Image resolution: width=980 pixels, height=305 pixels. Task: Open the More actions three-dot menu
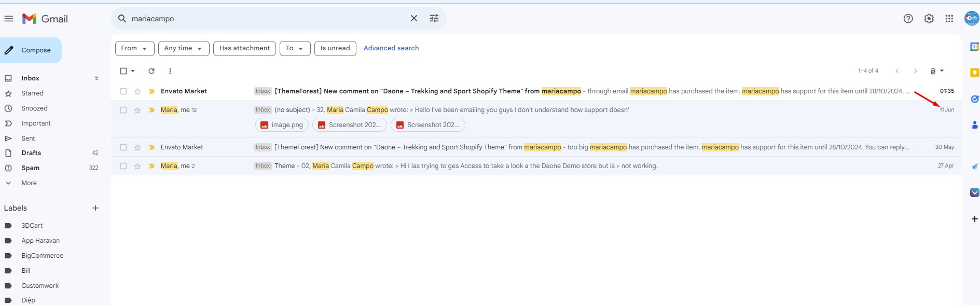tap(170, 71)
